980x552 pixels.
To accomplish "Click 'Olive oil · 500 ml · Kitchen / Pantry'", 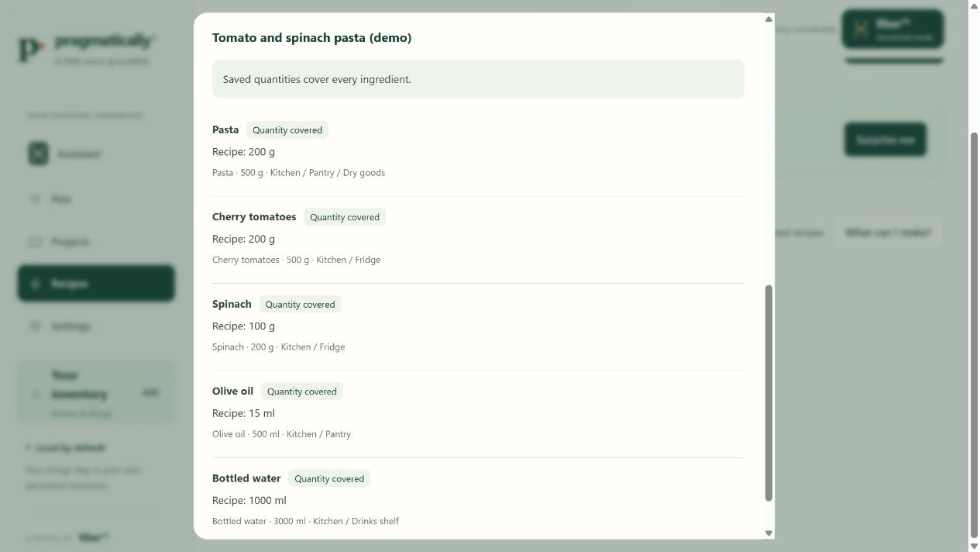I will point(281,434).
